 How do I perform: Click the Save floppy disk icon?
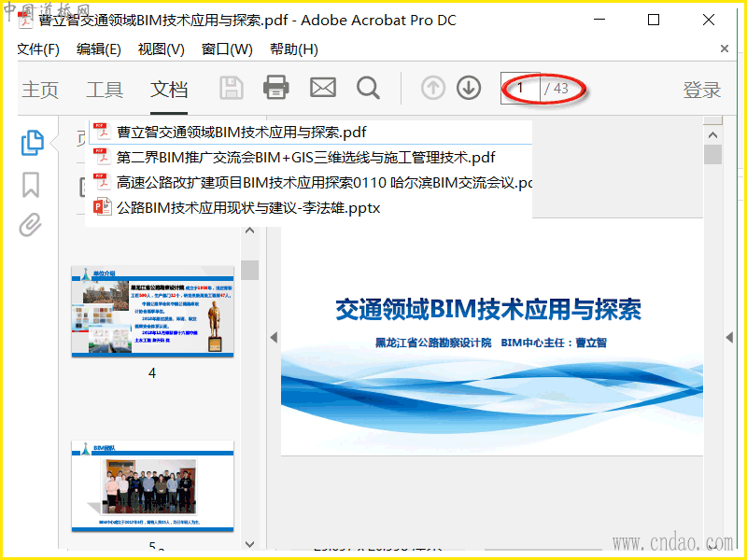point(232,88)
